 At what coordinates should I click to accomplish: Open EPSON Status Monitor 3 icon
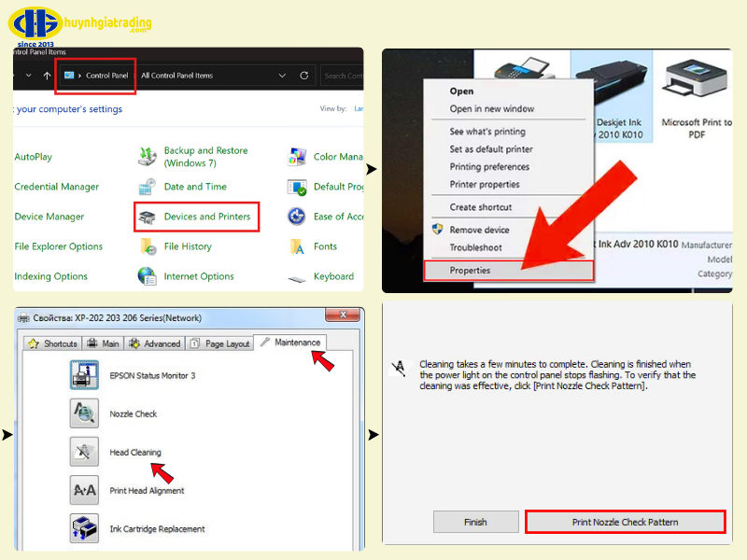pos(84,375)
